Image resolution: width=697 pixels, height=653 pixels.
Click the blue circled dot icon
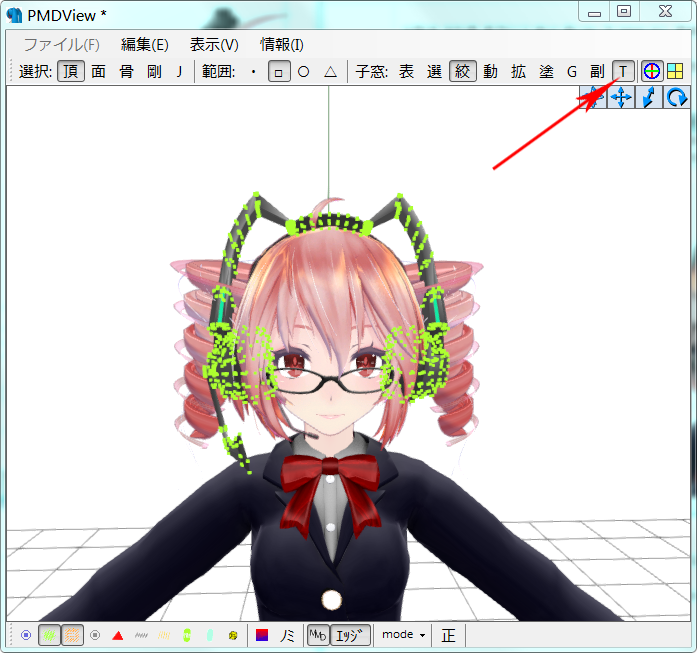(26, 635)
